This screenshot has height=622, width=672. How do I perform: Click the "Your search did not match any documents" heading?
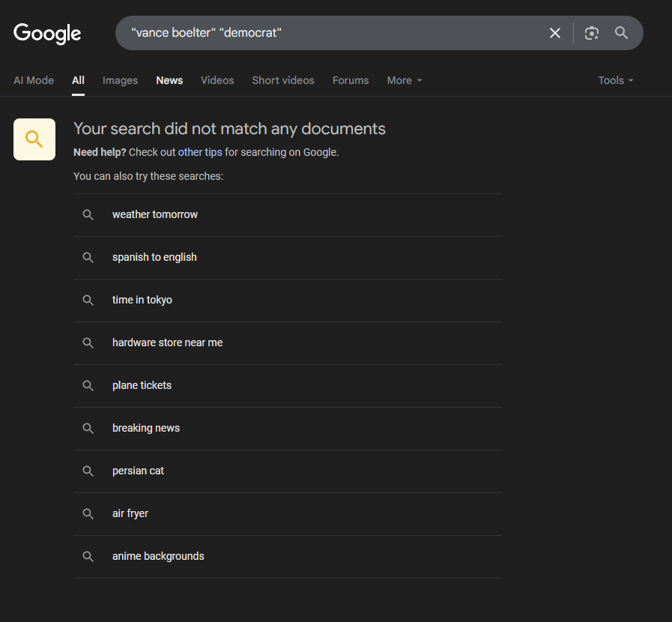click(229, 129)
